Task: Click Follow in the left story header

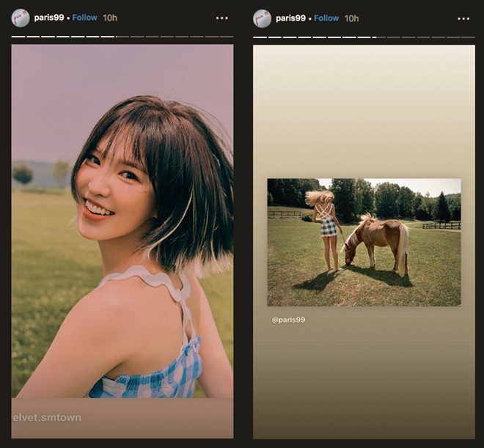Action: click(85, 18)
